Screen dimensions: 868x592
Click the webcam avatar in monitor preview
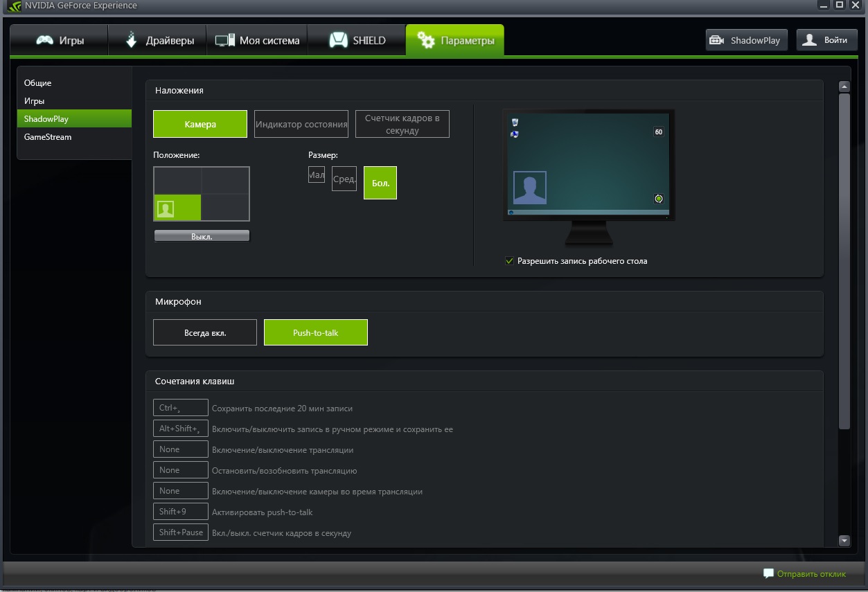(x=530, y=188)
